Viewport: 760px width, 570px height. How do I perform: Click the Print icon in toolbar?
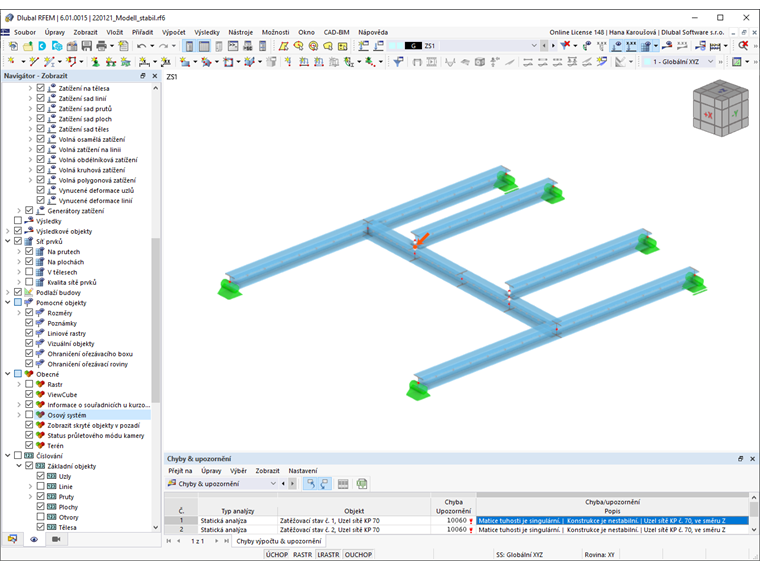[101, 46]
